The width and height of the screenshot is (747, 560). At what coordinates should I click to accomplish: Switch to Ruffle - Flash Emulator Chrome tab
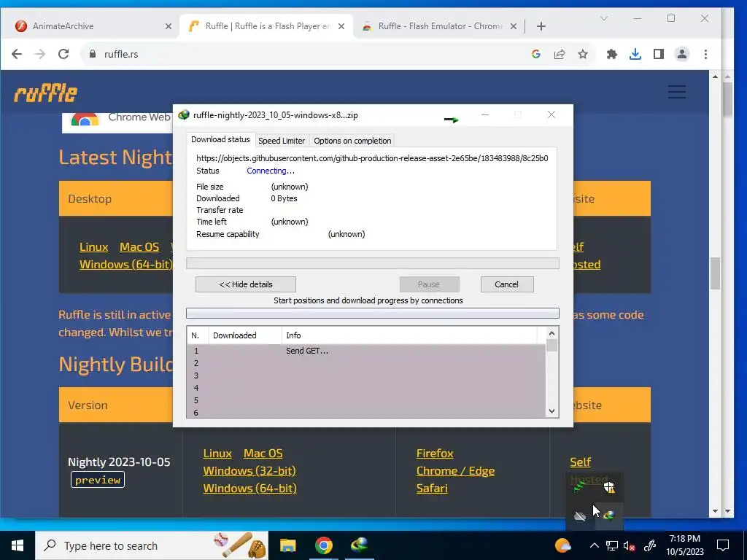[440, 26]
